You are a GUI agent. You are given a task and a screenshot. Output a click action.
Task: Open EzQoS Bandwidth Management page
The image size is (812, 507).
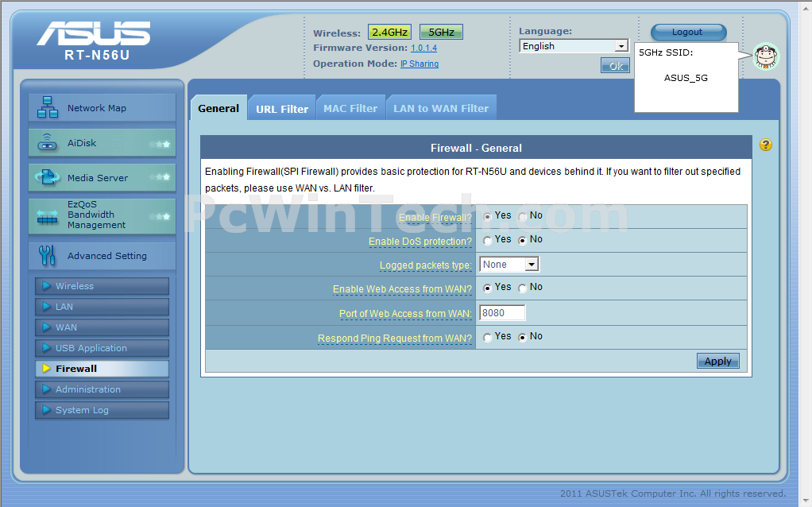click(102, 216)
